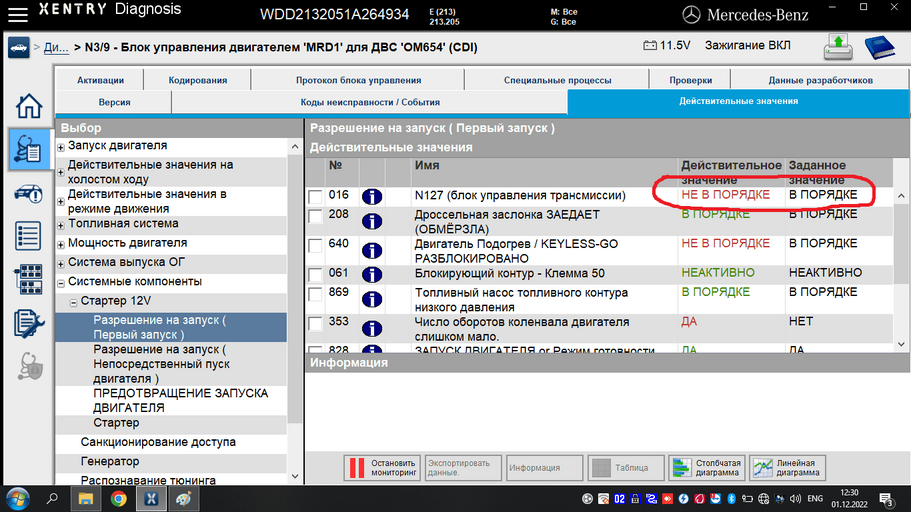This screenshot has height=512, width=911.
Task: Open the list view icon in sidebar
Action: pyautogui.click(x=28, y=236)
